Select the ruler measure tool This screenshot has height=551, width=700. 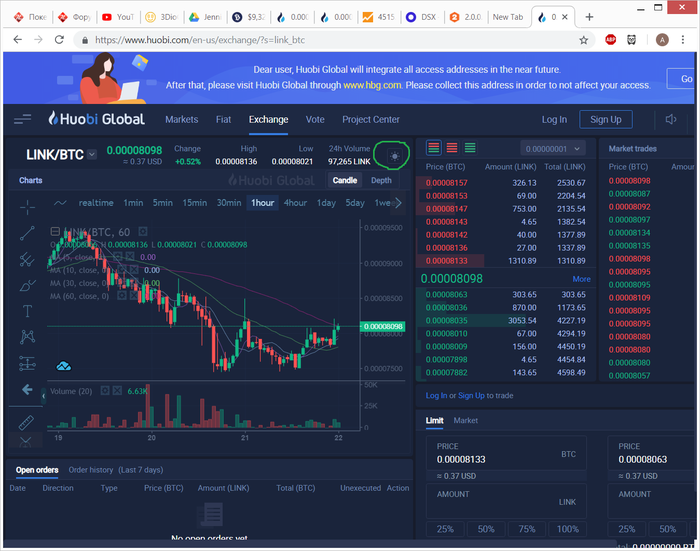pos(26,422)
